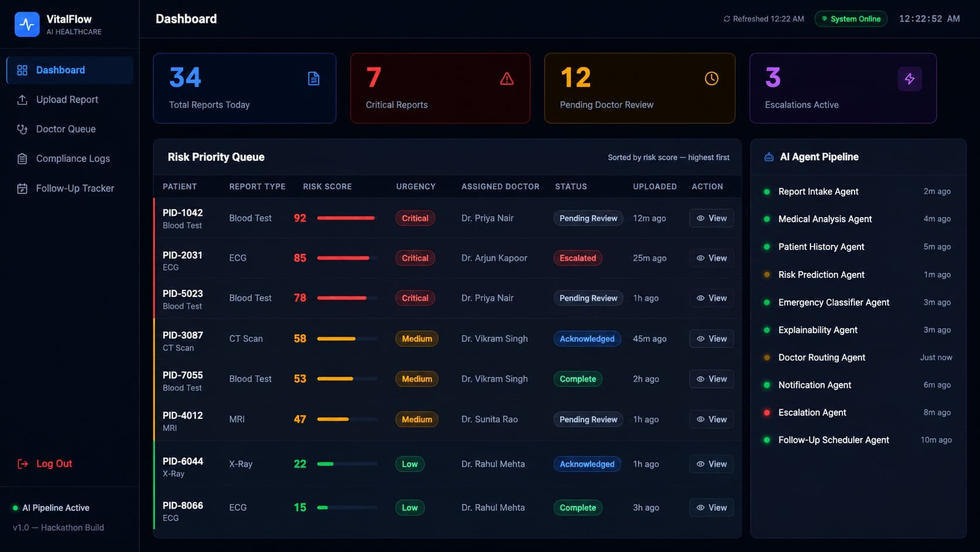The height and width of the screenshot is (552, 980).
Task: Click the risk score bar for PID-3087
Action: pyautogui.click(x=347, y=338)
